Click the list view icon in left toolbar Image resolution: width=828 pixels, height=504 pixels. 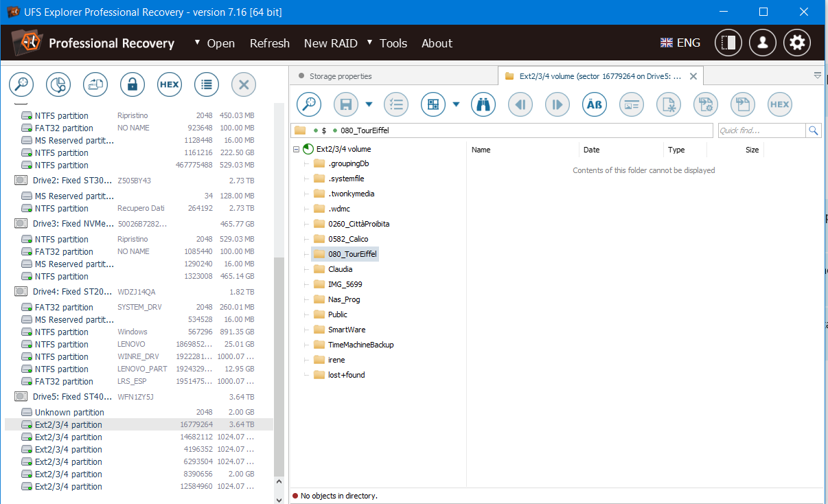[207, 85]
